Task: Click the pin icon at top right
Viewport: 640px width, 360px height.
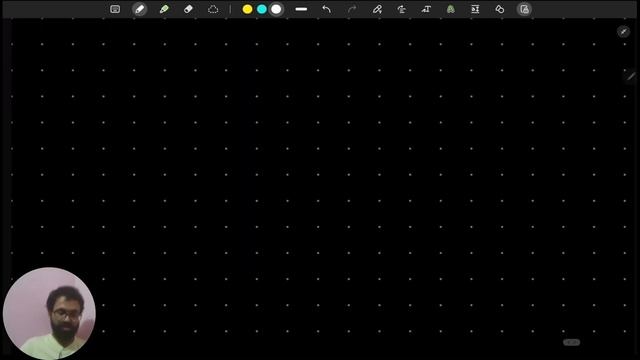Action: 623,32
